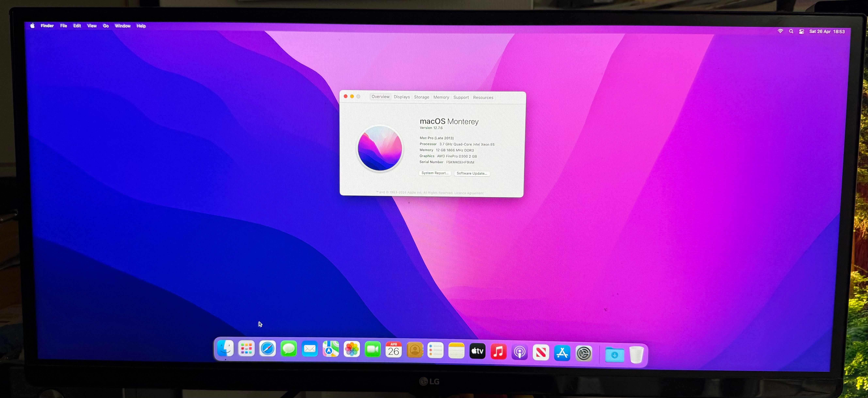Open Launchpad in the Dock
The height and width of the screenshot is (398, 868).
[246, 349]
